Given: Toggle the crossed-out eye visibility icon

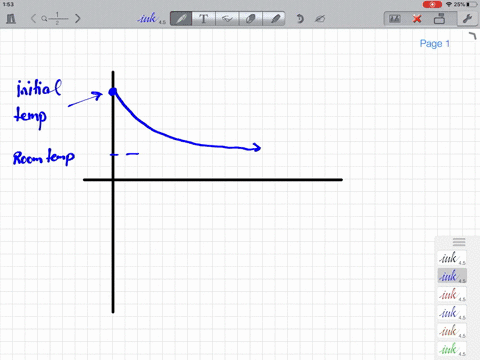Looking at the screenshot, I should click(320, 19).
